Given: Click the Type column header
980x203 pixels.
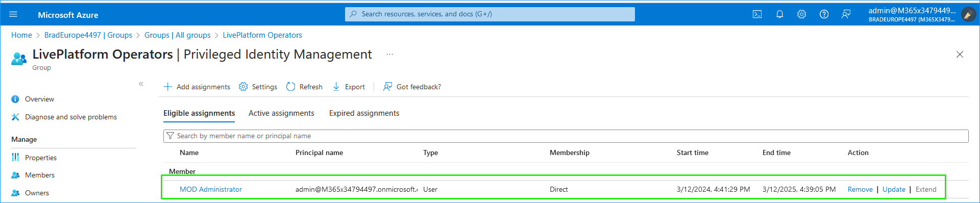Looking at the screenshot, I should pos(430,153).
